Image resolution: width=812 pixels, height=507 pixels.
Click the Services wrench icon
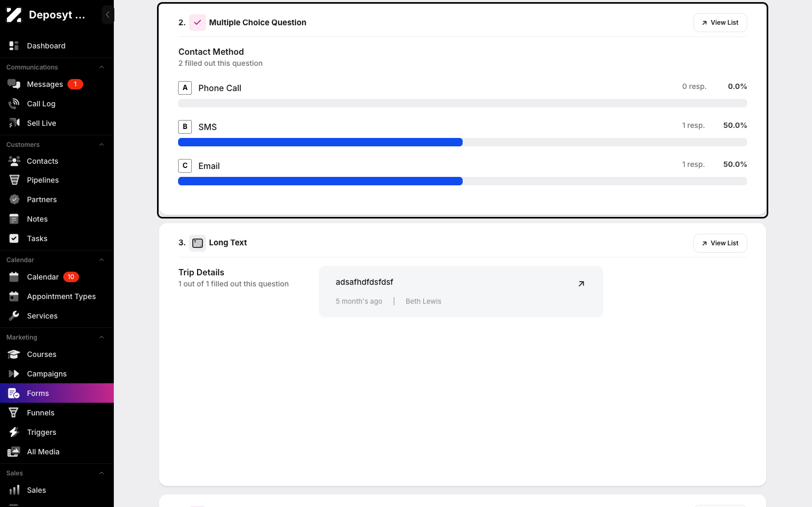coord(14,316)
